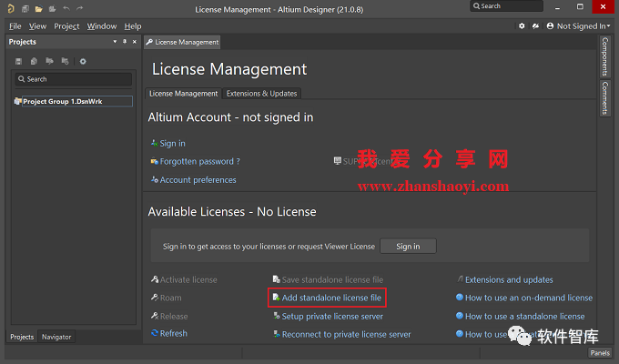Open the Project menu
The height and width of the screenshot is (364, 619).
[66, 26]
